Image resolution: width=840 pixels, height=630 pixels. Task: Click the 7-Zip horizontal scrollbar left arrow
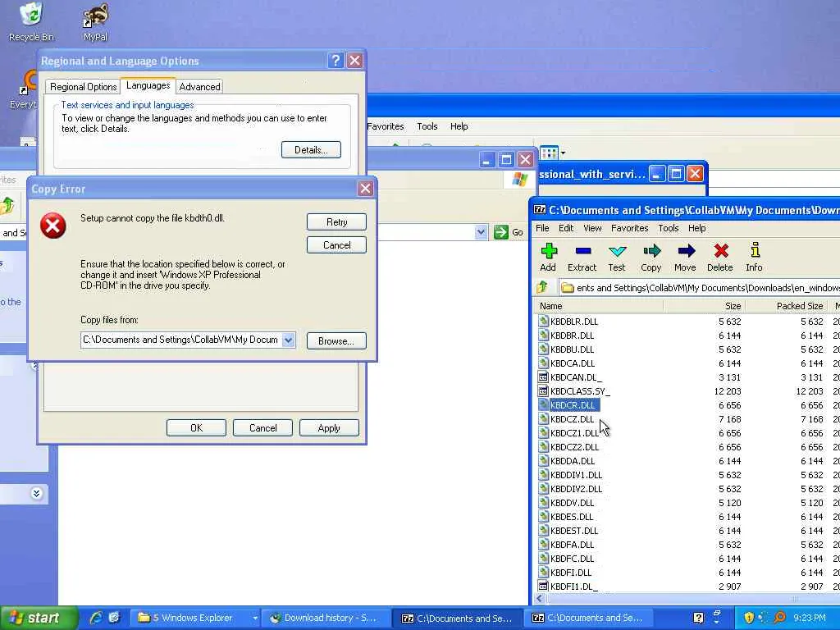[540, 598]
